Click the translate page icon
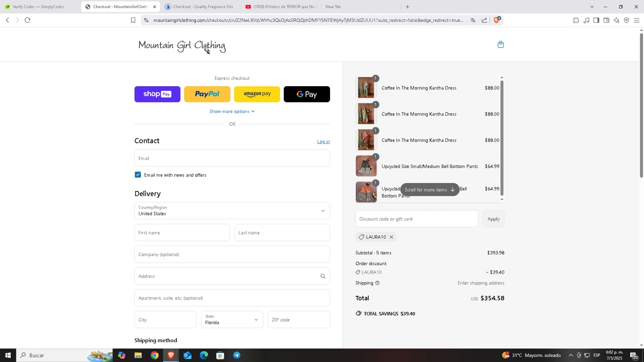 click(473, 20)
